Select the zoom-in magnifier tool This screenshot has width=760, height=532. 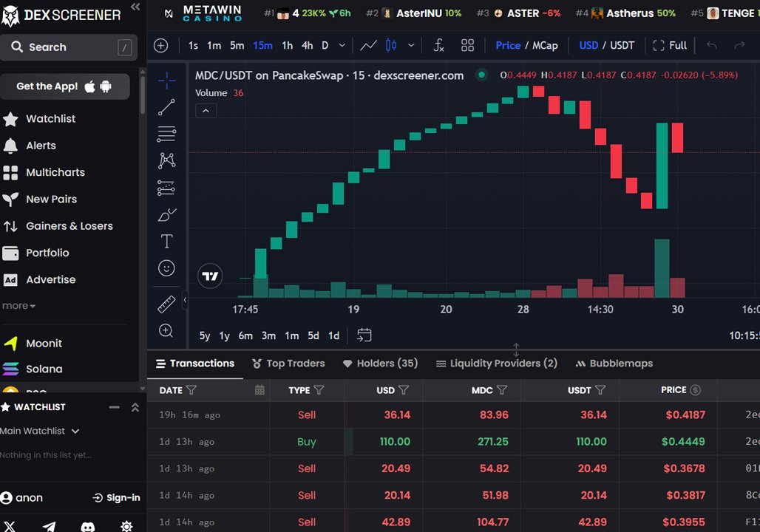[166, 330]
